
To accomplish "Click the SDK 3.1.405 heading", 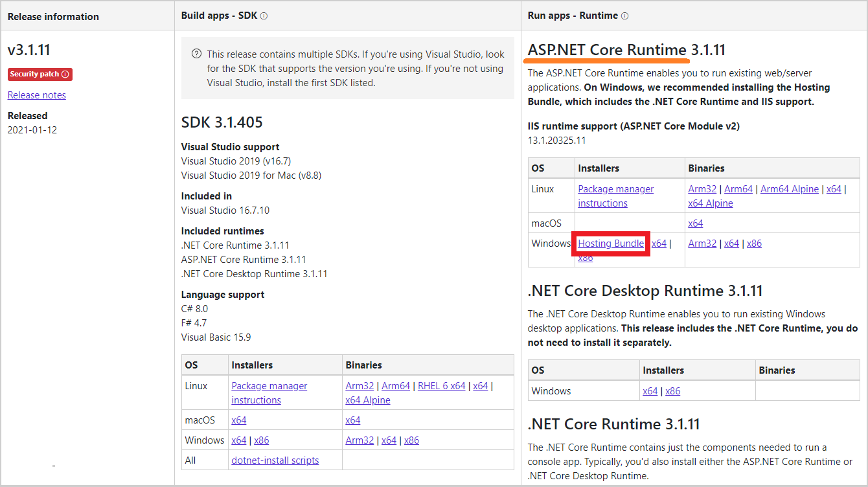I will (222, 122).
